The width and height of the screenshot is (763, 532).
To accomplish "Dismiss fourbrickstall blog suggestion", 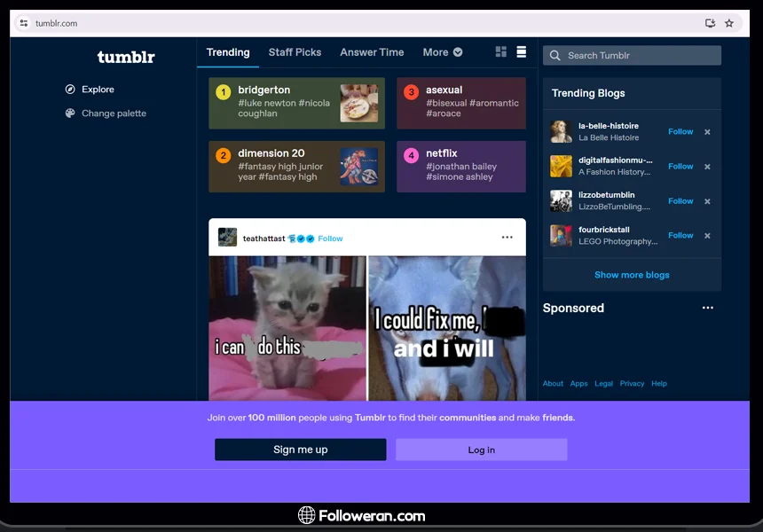I will coord(707,236).
